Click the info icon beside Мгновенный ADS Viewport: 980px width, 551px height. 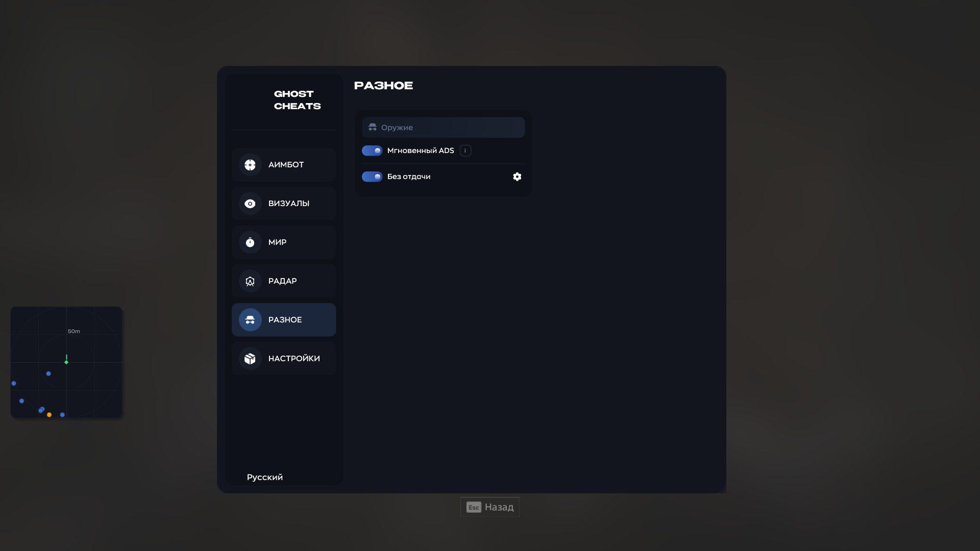pyautogui.click(x=465, y=151)
